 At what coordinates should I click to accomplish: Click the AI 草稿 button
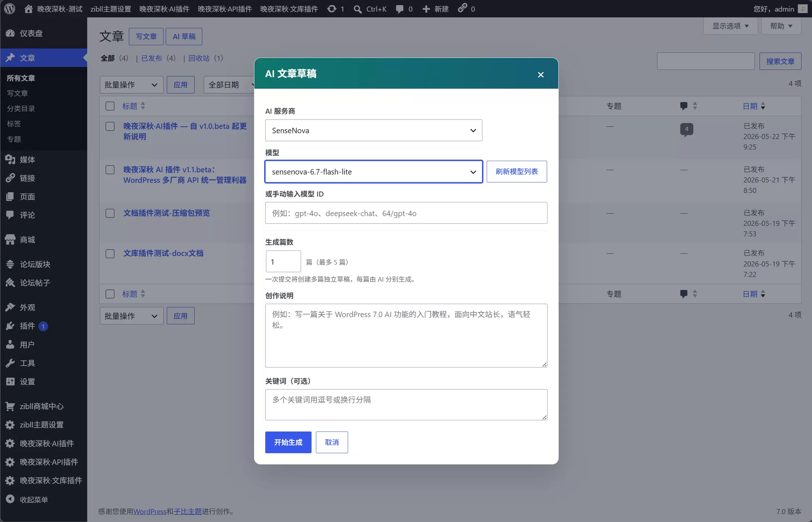(x=184, y=37)
